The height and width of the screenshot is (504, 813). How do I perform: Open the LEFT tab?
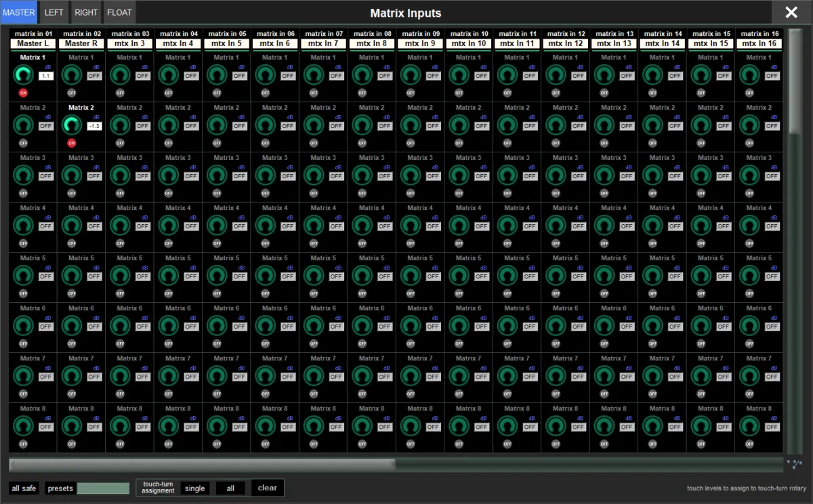(x=54, y=12)
